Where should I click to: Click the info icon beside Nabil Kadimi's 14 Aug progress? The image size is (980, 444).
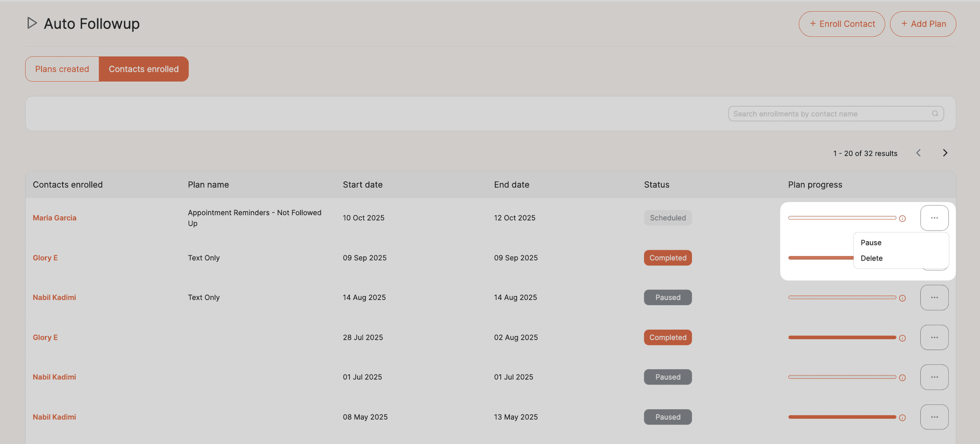pyautogui.click(x=902, y=298)
